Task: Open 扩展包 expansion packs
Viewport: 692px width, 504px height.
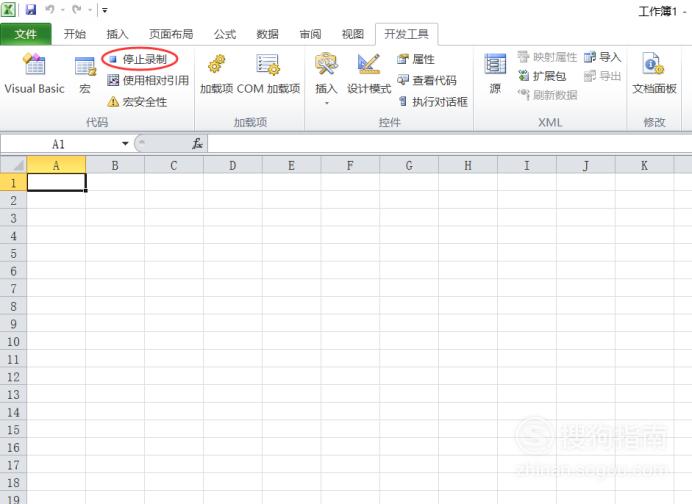Action: 542,76
